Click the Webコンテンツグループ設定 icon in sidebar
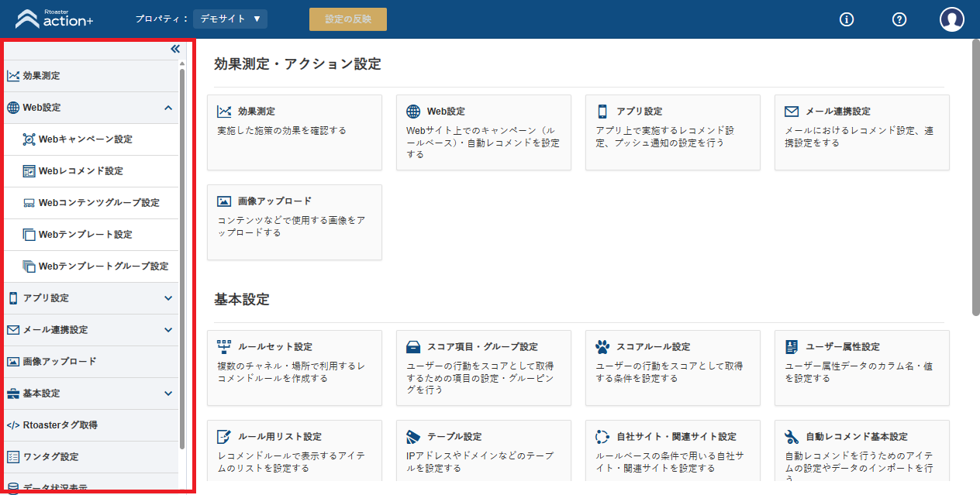The height and width of the screenshot is (495, 980). pos(29,203)
